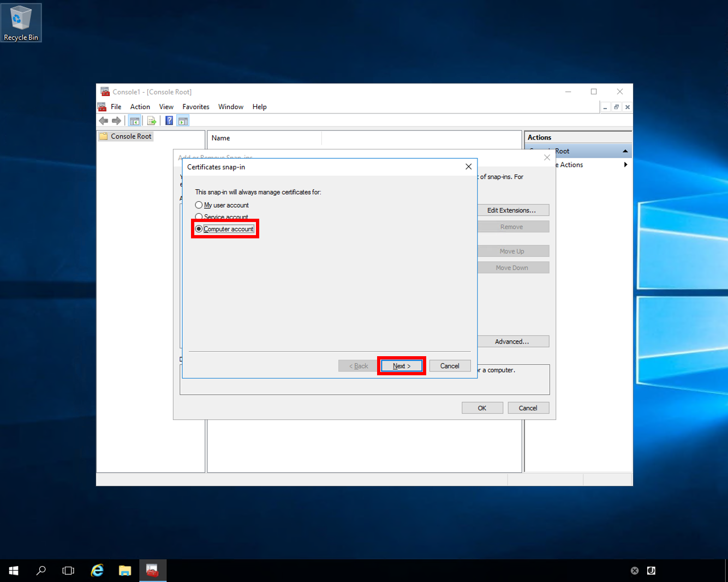Close the inner MDI console window

point(628,107)
